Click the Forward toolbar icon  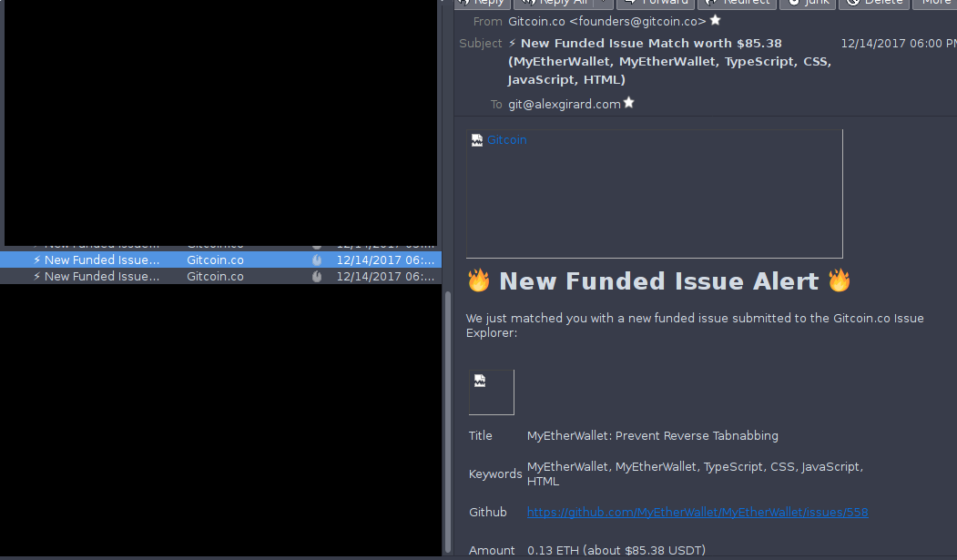(629, 2)
